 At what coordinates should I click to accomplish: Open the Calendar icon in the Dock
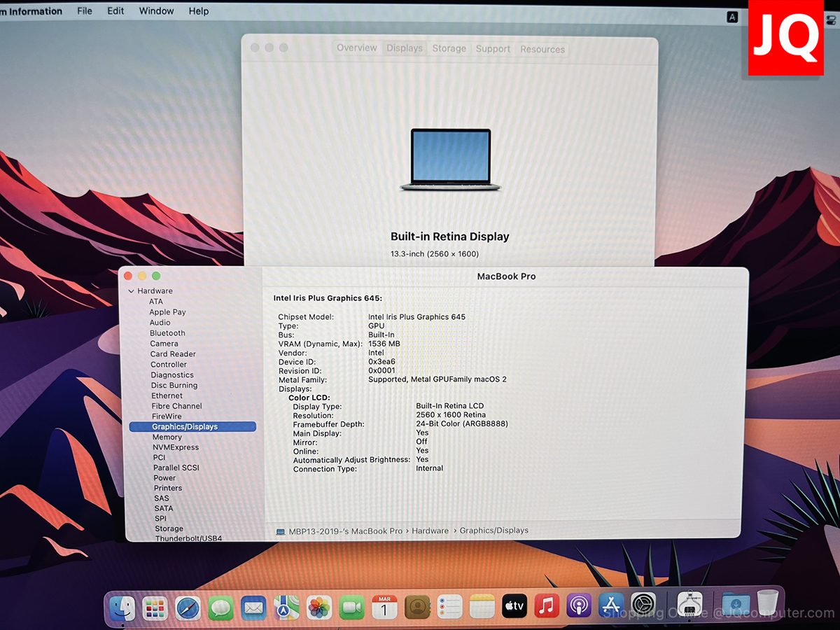[384, 608]
